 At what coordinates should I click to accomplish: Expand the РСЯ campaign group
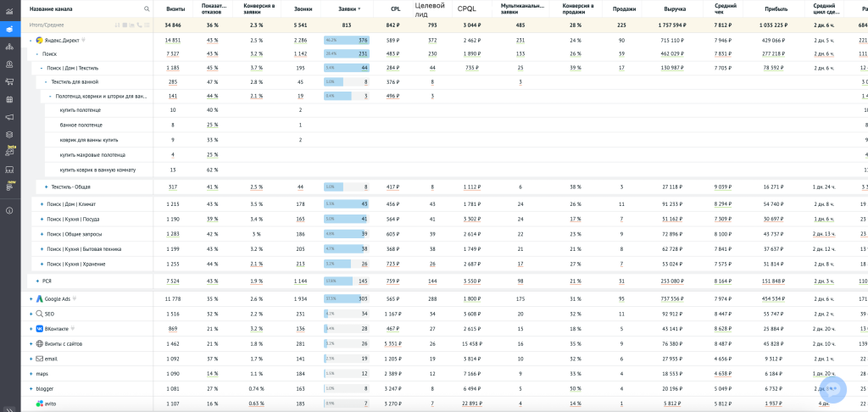(37, 281)
